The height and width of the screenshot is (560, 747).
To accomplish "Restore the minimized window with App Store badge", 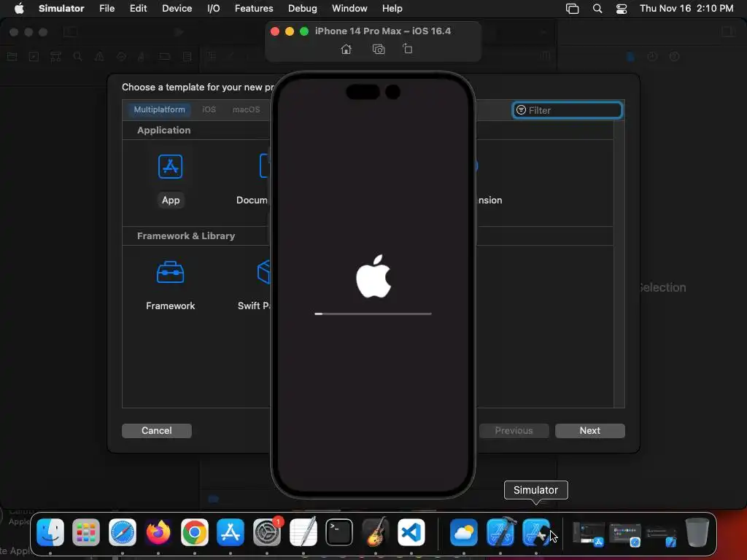I will pyautogui.click(x=589, y=533).
